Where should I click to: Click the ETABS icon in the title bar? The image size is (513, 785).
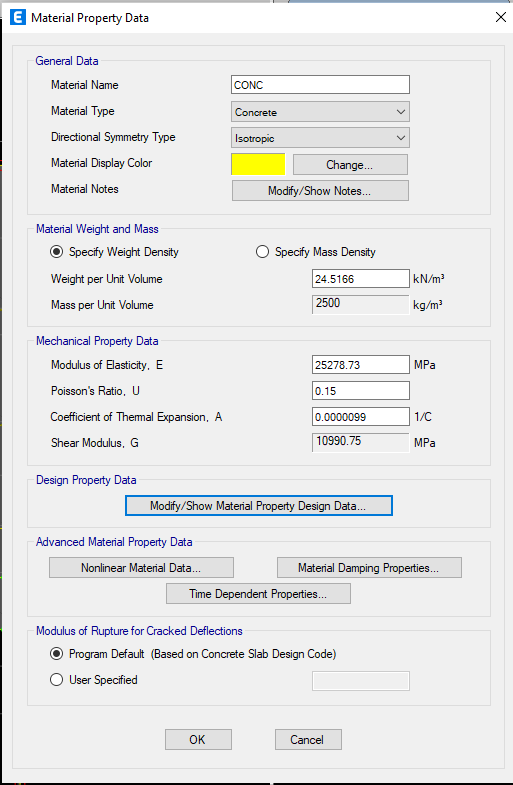(x=18, y=18)
